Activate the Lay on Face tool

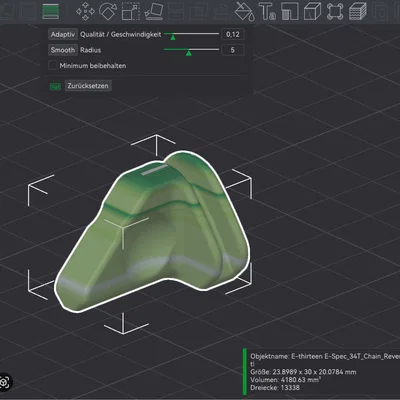(154, 11)
